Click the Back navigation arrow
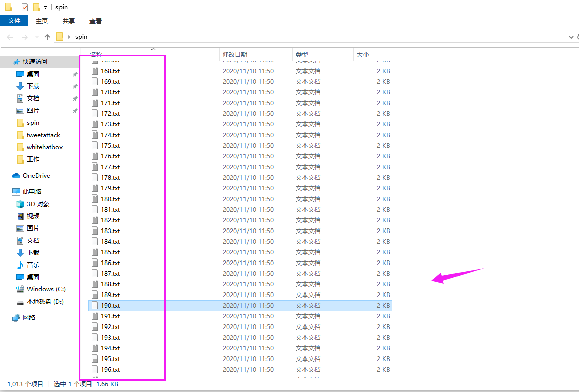The height and width of the screenshot is (392, 579). coord(10,37)
